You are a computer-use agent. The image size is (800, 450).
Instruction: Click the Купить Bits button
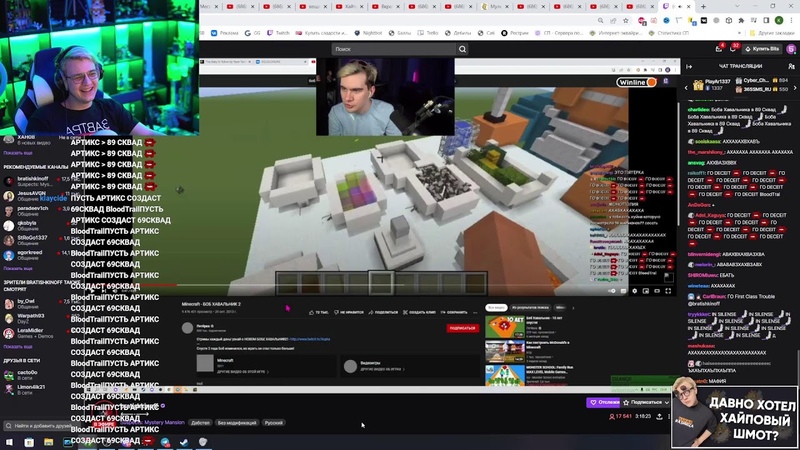coord(762,49)
